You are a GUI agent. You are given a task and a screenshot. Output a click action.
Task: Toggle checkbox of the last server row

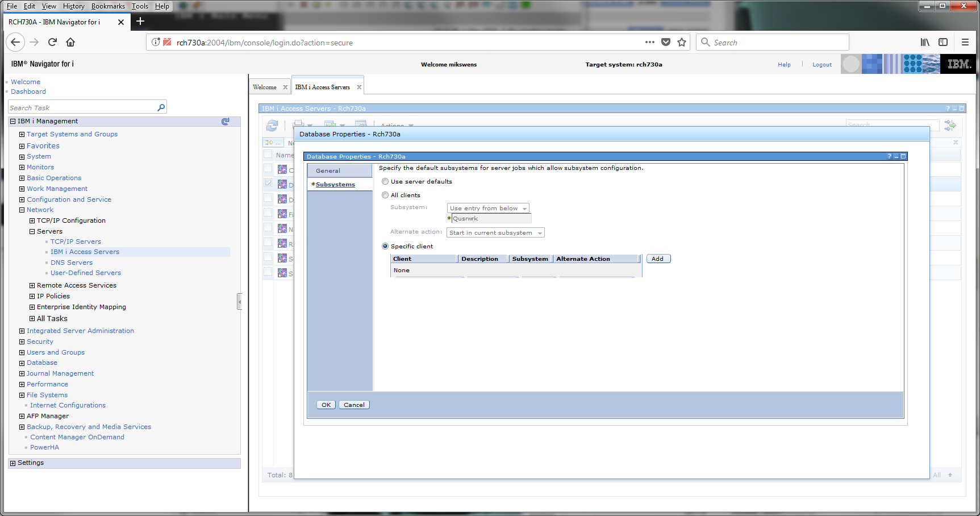(x=268, y=272)
